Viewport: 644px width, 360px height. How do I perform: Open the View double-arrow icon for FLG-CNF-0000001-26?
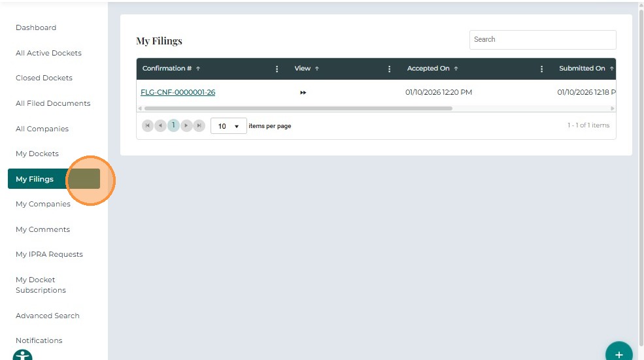pos(303,92)
